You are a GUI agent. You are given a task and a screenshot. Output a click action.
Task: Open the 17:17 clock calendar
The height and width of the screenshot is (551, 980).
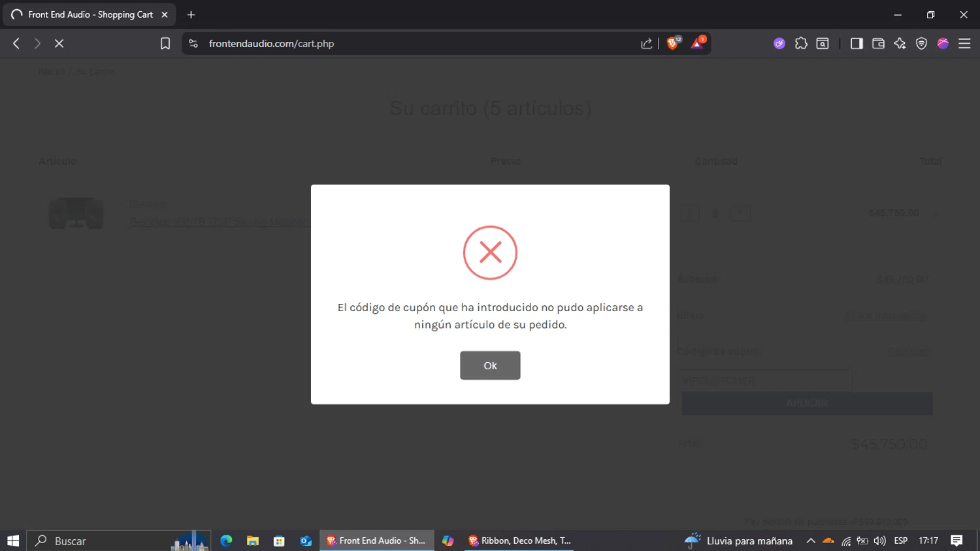pos(928,541)
